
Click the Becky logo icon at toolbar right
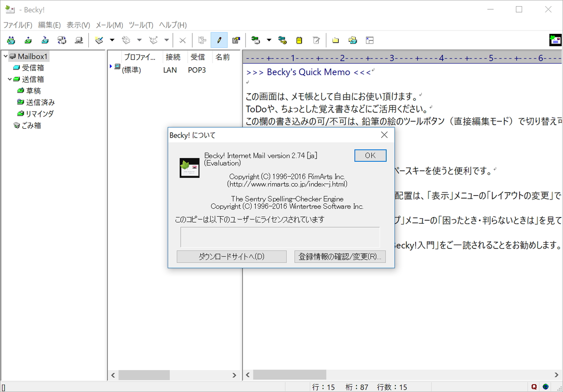[556, 40]
